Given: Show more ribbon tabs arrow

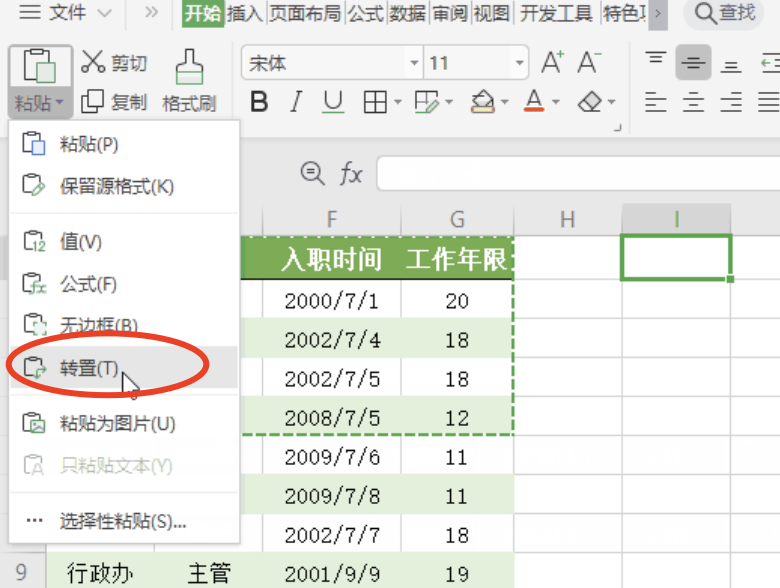Looking at the screenshot, I should click(x=658, y=13).
